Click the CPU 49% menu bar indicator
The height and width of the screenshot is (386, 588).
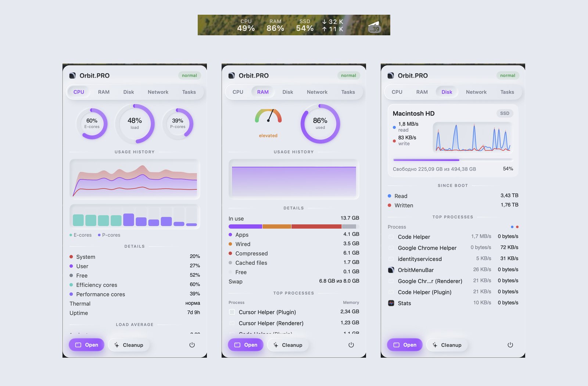pos(246,25)
